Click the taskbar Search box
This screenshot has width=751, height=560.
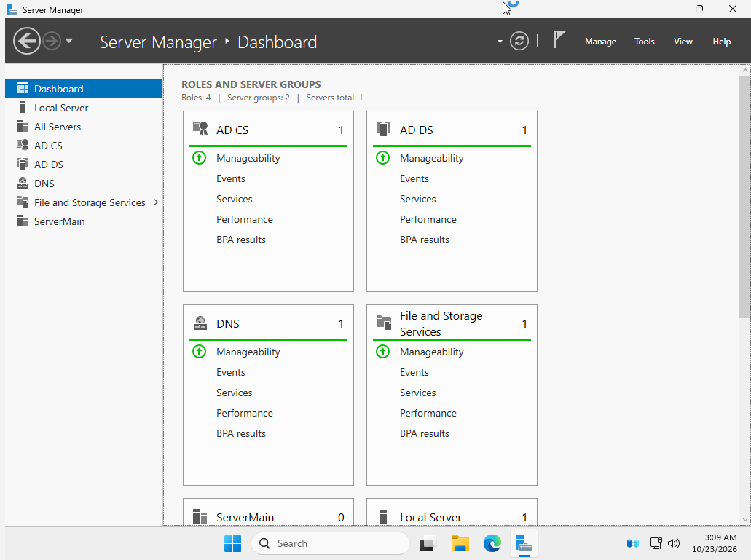(331, 543)
